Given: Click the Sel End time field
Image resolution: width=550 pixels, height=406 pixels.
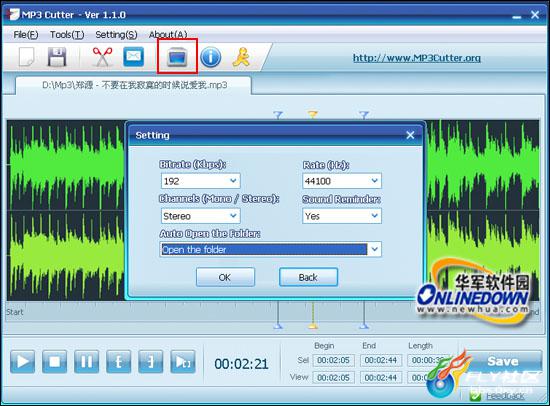Looking at the screenshot, I should [381, 360].
